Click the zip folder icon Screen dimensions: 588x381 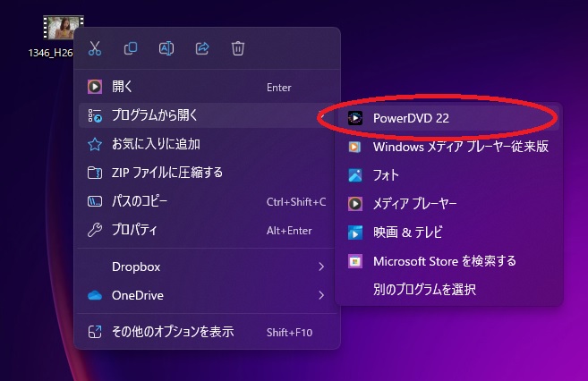(x=95, y=173)
